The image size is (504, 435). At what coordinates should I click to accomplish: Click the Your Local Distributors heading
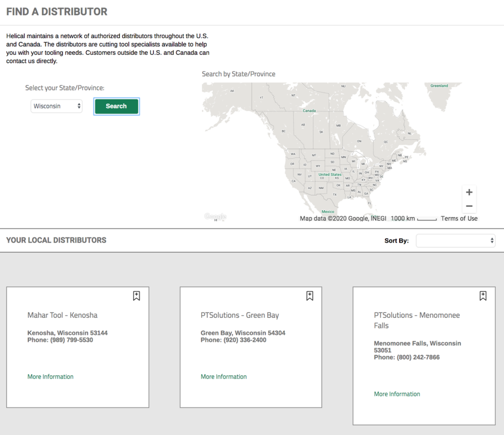[x=56, y=240]
